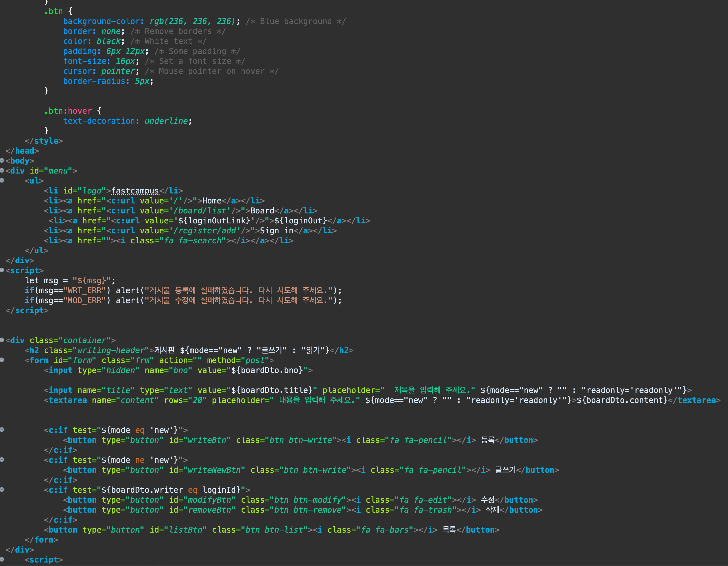Image resolution: width=728 pixels, height=566 pixels.
Task: Fold the bottom script tag block
Action: click(2, 559)
